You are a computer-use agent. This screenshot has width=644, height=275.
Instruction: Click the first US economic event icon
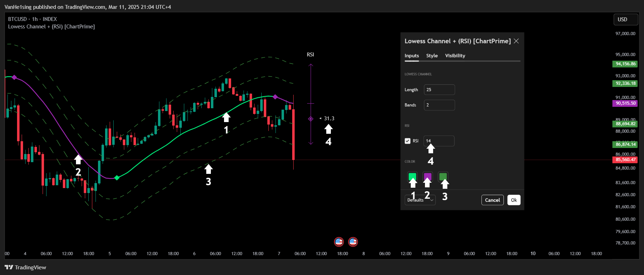(339, 242)
